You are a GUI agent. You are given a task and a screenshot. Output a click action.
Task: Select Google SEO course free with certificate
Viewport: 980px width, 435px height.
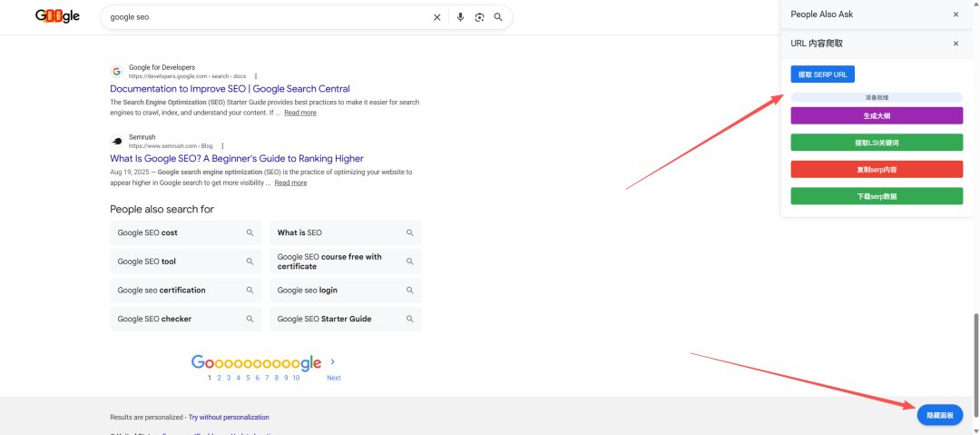point(347,262)
